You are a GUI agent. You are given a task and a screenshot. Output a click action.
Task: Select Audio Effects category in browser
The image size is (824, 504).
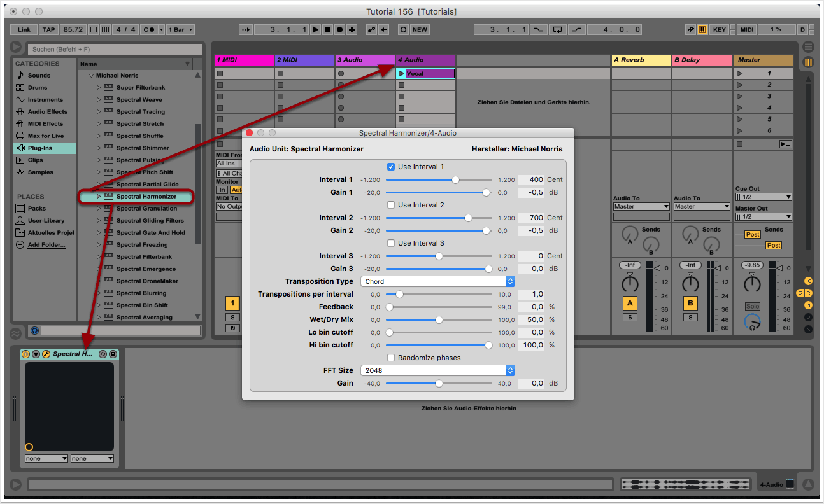pos(47,112)
